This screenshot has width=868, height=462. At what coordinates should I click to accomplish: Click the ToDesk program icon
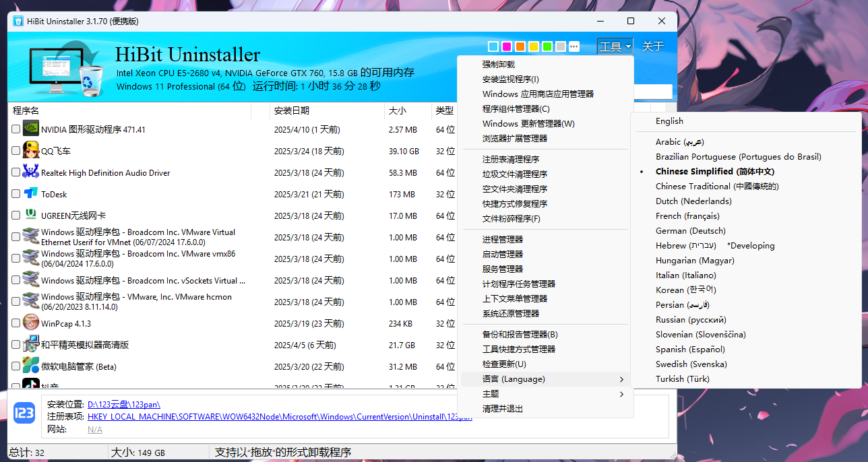click(31, 194)
